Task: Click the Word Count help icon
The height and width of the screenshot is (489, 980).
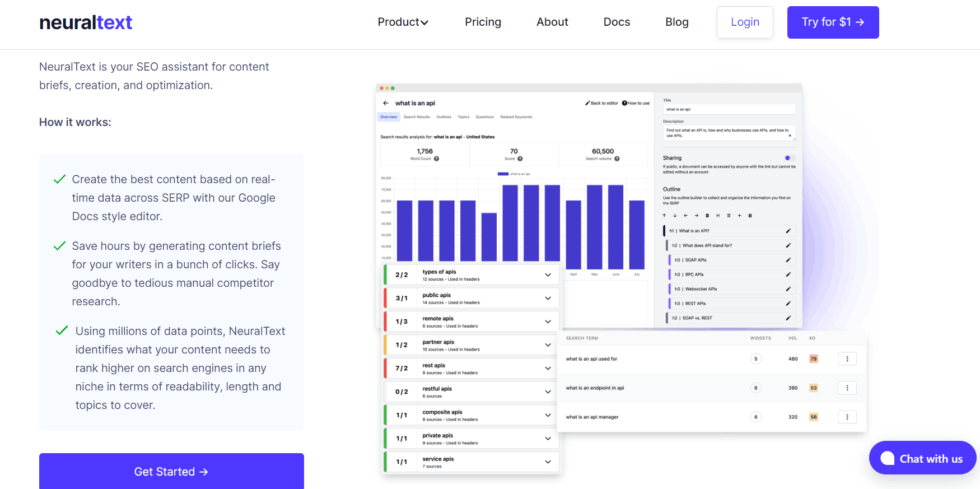Action: 436,159
